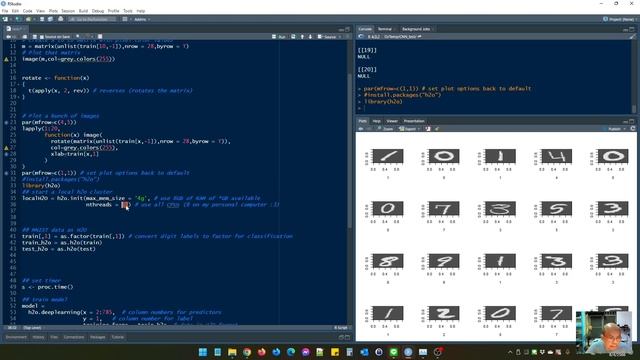Click the workspace panes grid icon

click(125, 19)
